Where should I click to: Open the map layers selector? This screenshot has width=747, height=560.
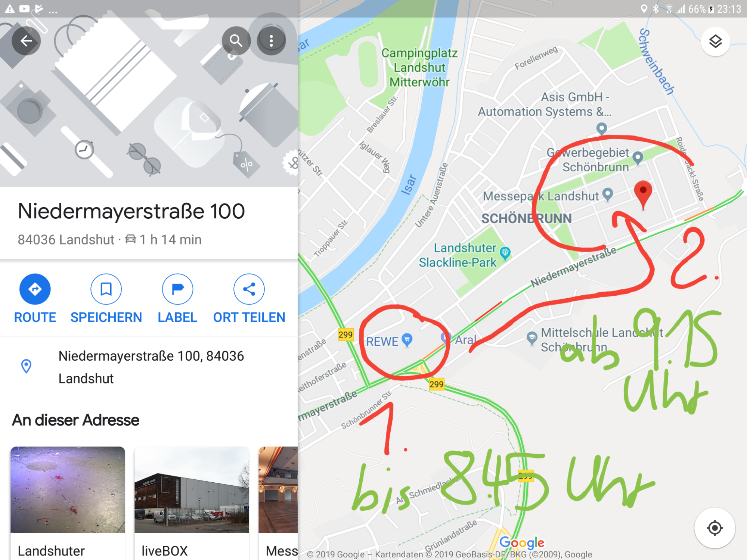[x=715, y=41]
